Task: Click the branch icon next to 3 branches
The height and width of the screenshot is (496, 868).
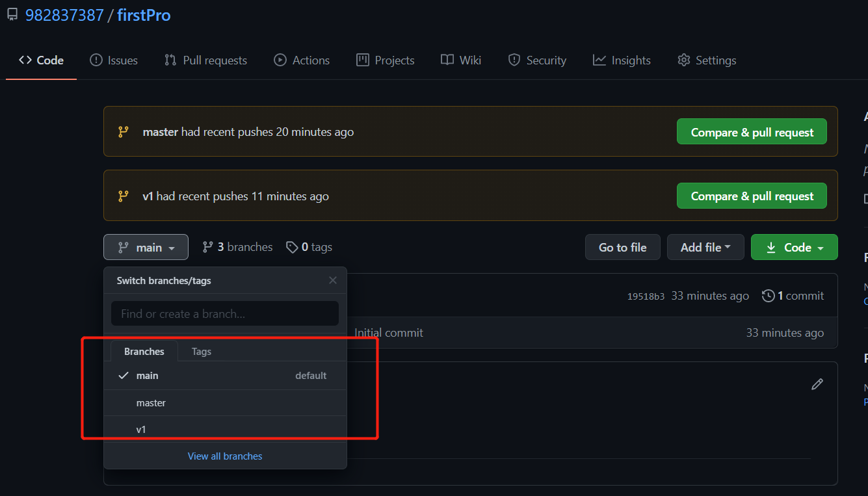Action: [x=208, y=247]
